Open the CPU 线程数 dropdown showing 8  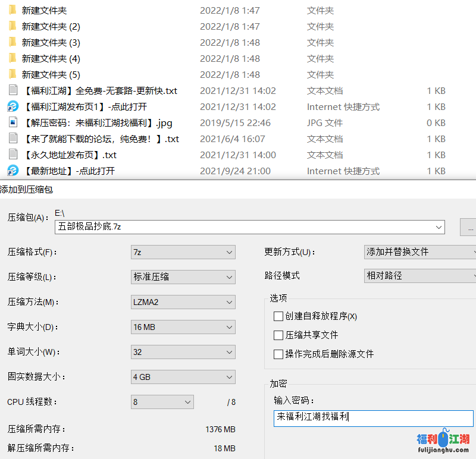click(x=162, y=402)
